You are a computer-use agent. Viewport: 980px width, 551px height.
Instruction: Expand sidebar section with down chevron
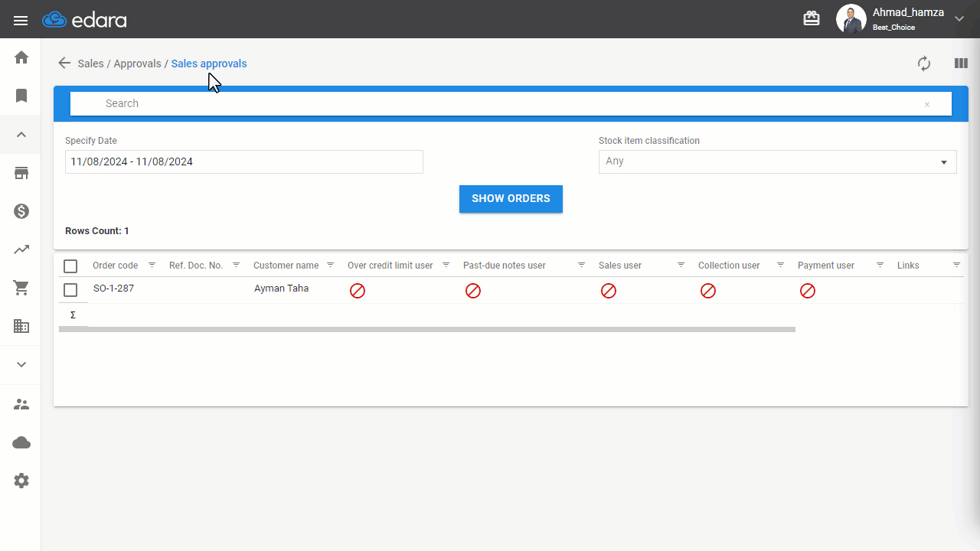[21, 365]
